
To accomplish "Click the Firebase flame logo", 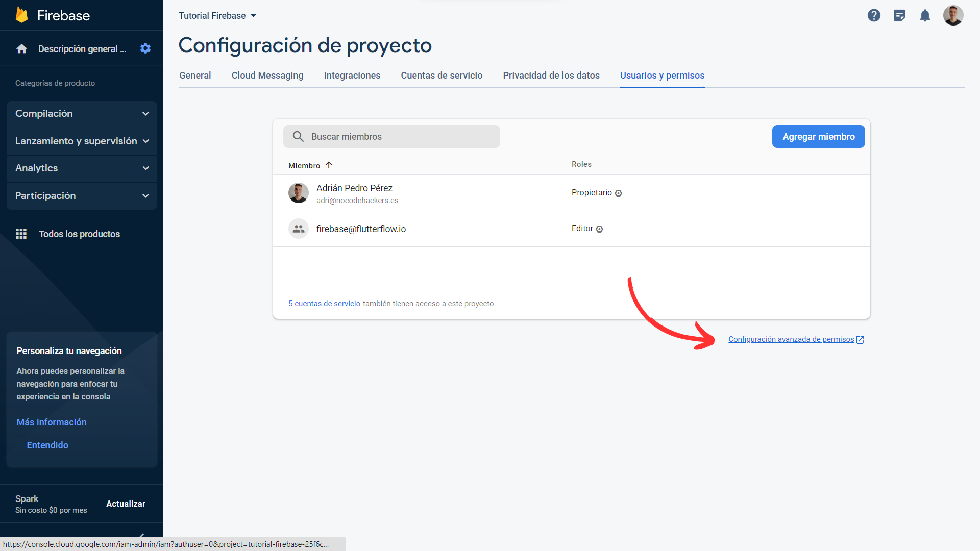I will click(21, 15).
